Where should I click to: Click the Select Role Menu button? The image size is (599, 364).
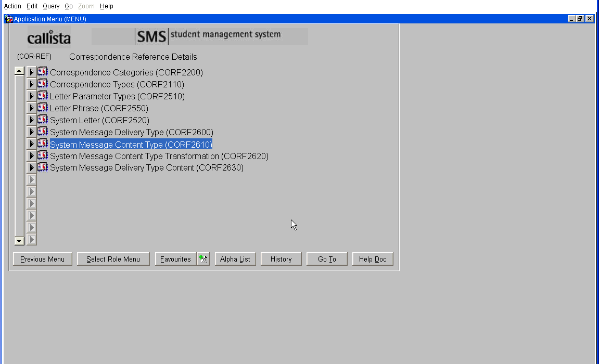pos(113,259)
